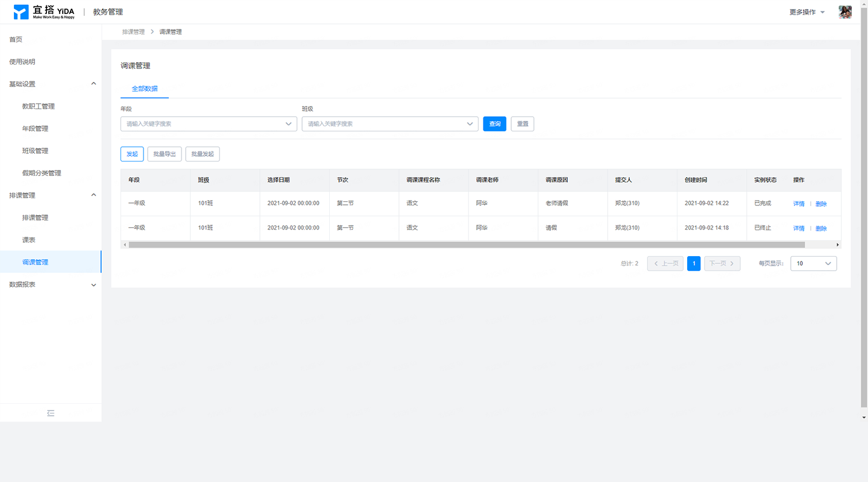Screen dimensions: 868x482
Task: Click the page vertical scrollbar
Action: 864,208
